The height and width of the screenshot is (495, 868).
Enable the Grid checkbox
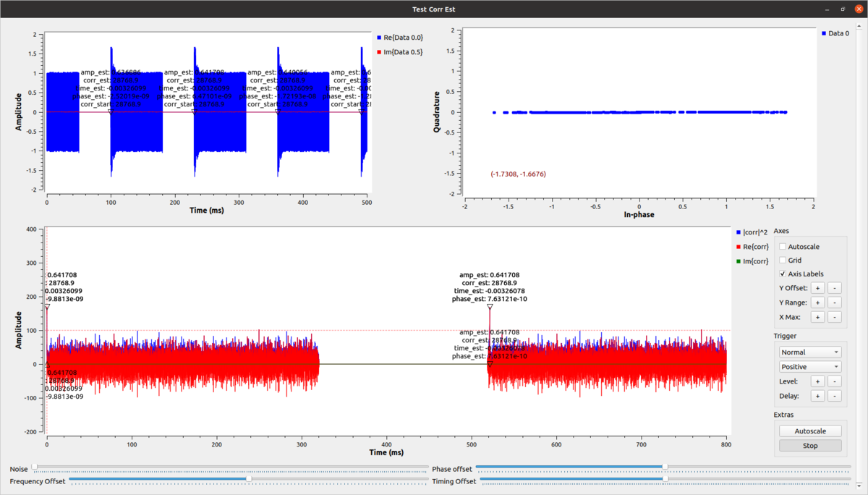click(783, 261)
